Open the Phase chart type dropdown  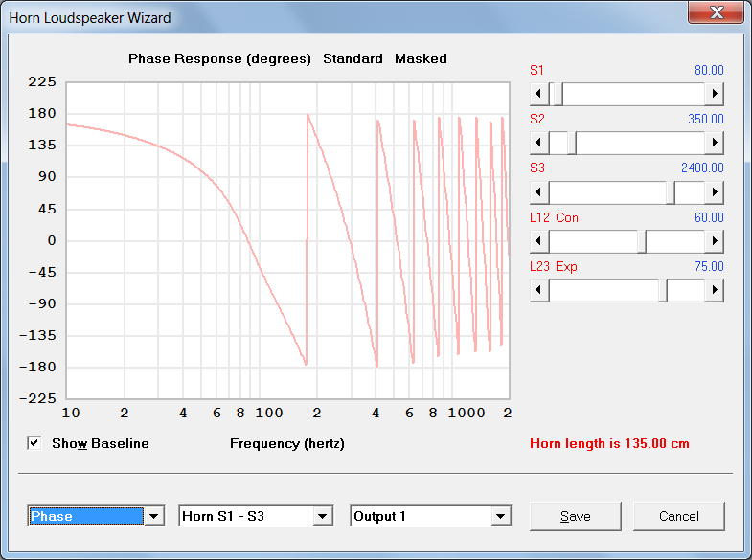(154, 516)
